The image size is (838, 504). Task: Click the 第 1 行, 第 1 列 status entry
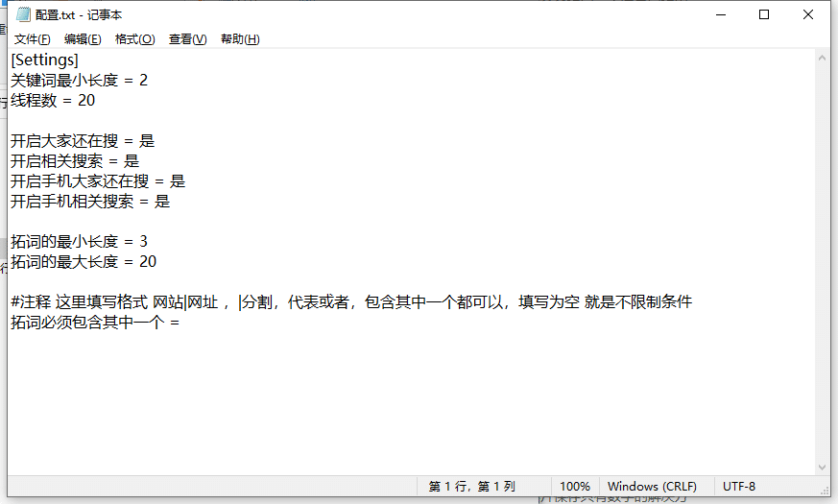click(472, 487)
